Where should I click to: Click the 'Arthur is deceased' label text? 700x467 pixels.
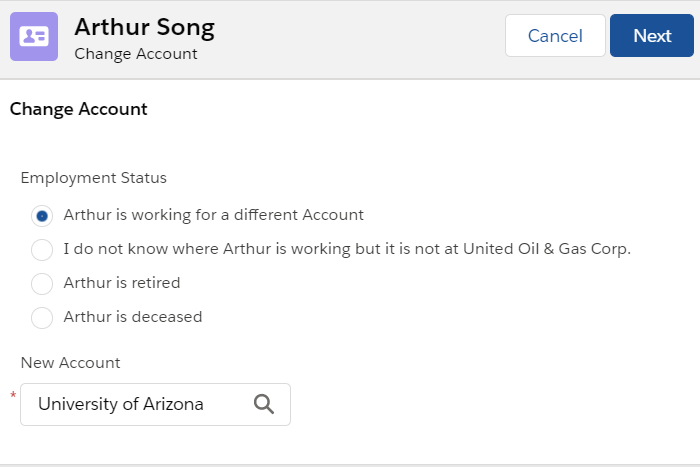tap(132, 317)
